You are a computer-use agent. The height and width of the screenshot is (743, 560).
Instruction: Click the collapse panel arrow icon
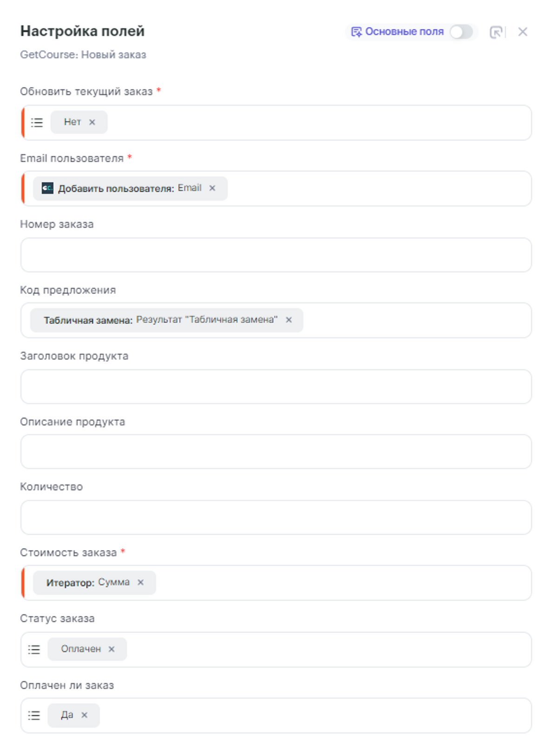pyautogui.click(x=496, y=32)
